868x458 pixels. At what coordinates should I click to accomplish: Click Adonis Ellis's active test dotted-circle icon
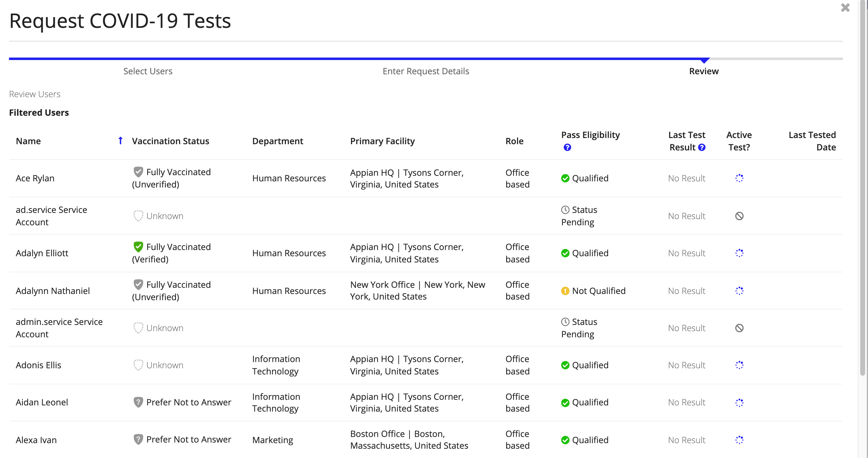(x=739, y=365)
